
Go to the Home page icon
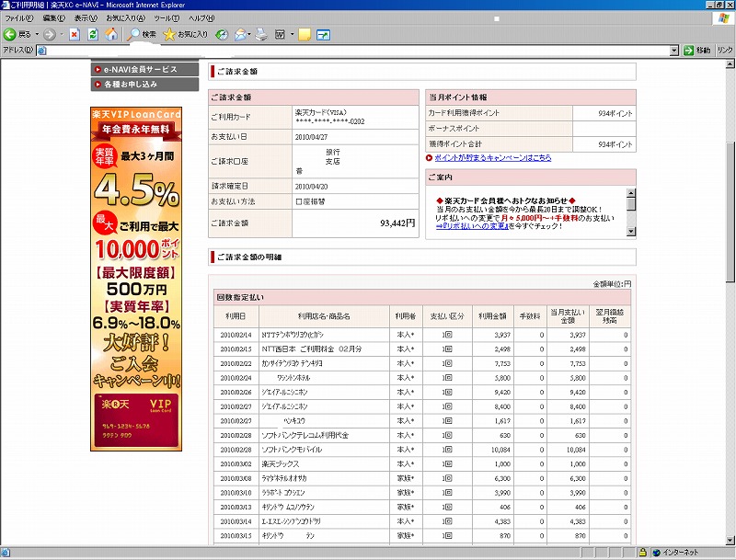coord(111,34)
